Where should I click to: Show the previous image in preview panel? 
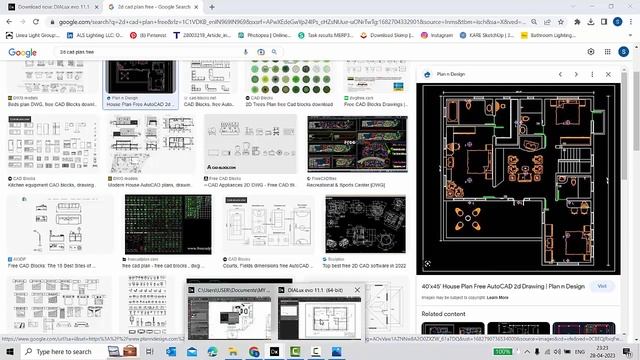coord(560,74)
